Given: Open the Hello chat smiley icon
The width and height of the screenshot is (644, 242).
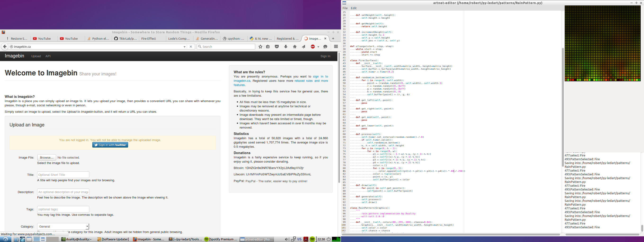Looking at the screenshot, I should 325,47.
